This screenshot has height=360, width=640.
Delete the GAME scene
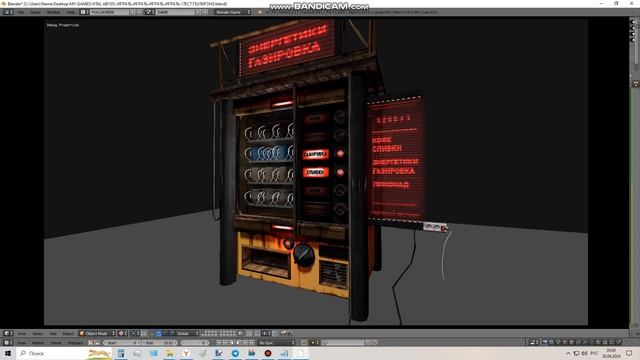(205, 12)
